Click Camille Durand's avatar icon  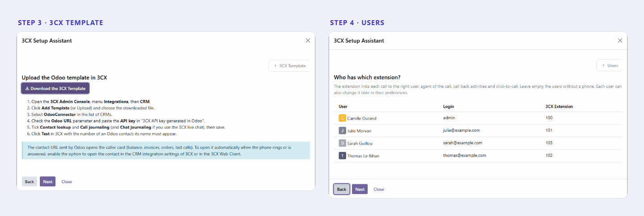(343, 118)
